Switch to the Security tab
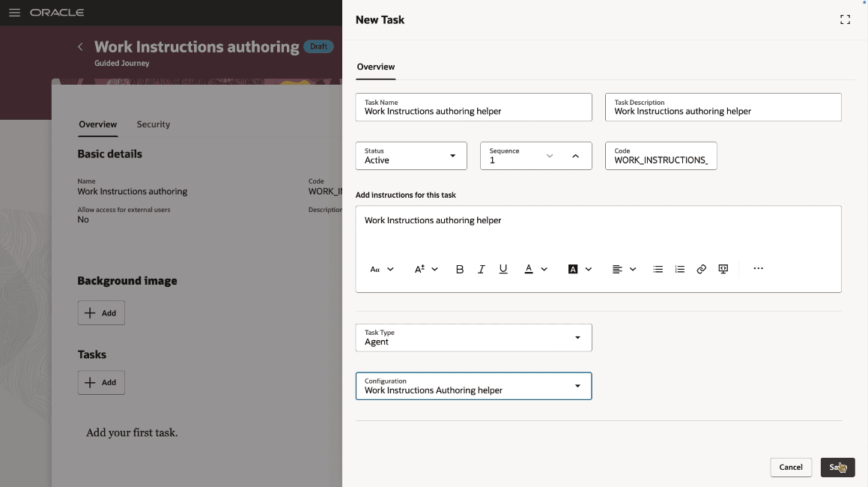This screenshot has width=868, height=487. pyautogui.click(x=154, y=124)
